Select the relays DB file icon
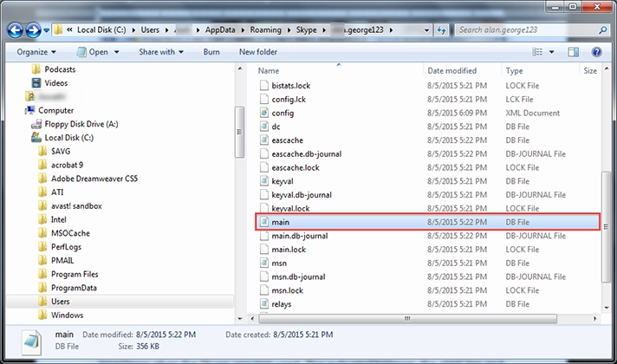 tap(264, 304)
